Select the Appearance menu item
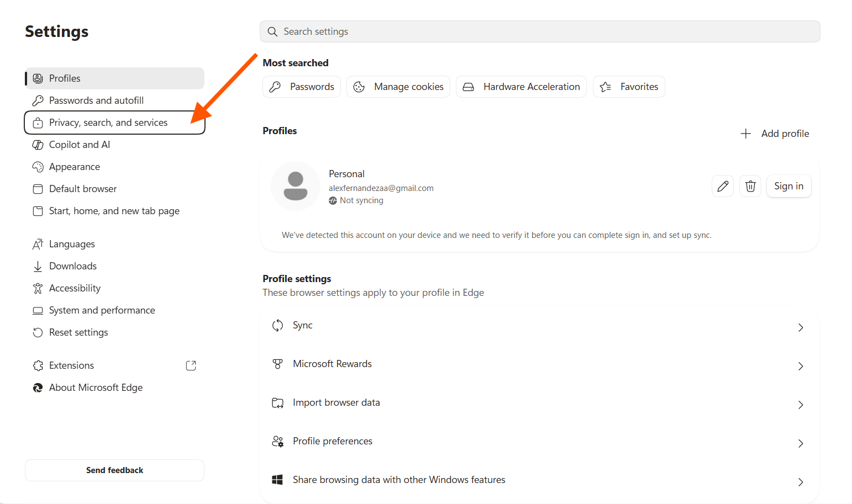Image resolution: width=852 pixels, height=504 pixels. coord(114,167)
